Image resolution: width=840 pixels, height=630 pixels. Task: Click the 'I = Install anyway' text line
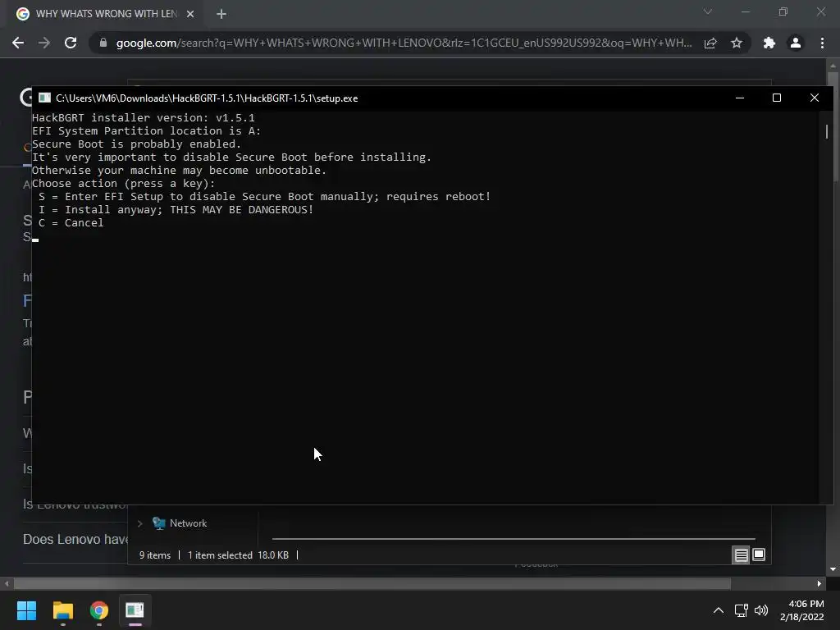click(176, 210)
